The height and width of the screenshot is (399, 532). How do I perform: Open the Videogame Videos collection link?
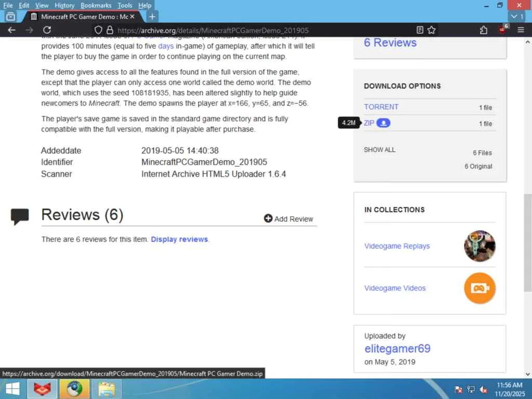395,288
